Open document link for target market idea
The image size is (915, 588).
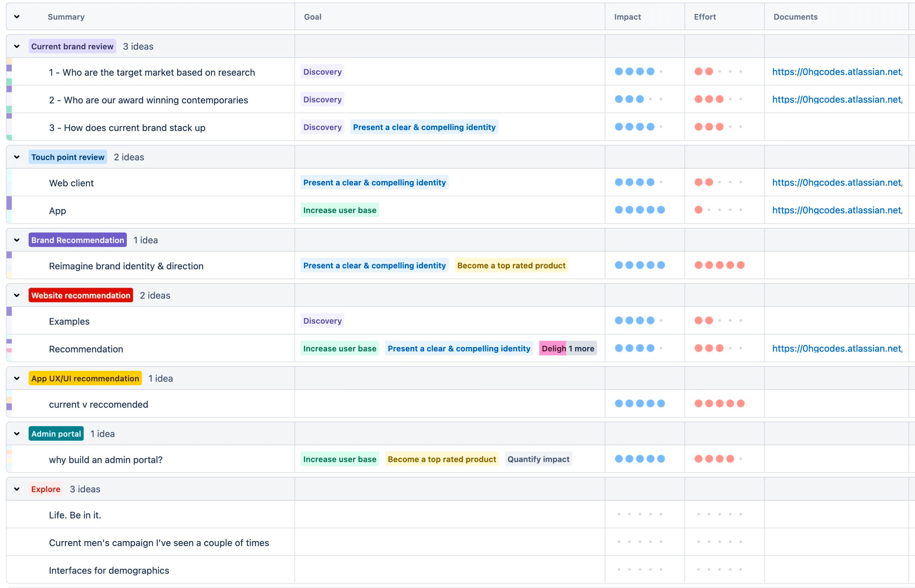pos(837,72)
